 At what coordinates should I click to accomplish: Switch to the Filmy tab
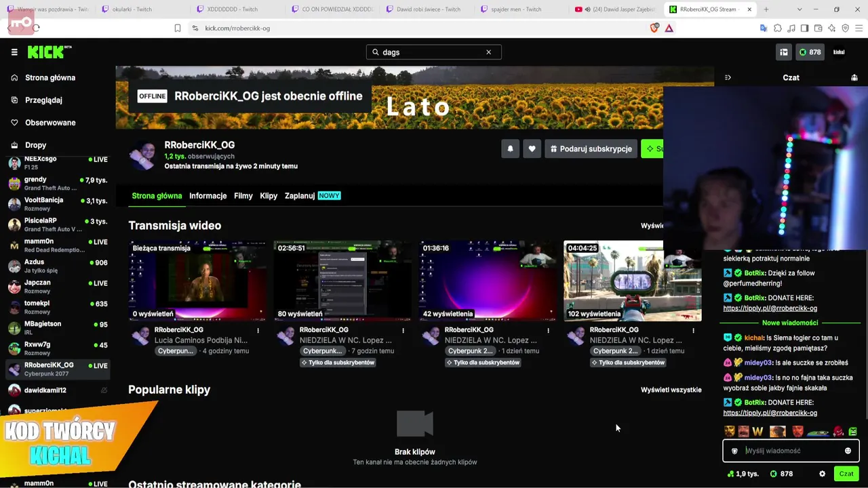click(243, 196)
